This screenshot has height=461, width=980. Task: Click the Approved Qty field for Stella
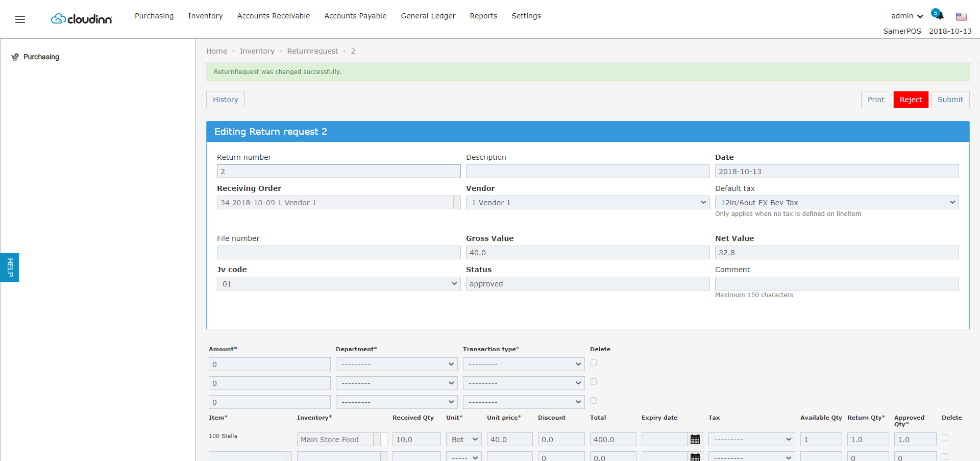tap(915, 440)
